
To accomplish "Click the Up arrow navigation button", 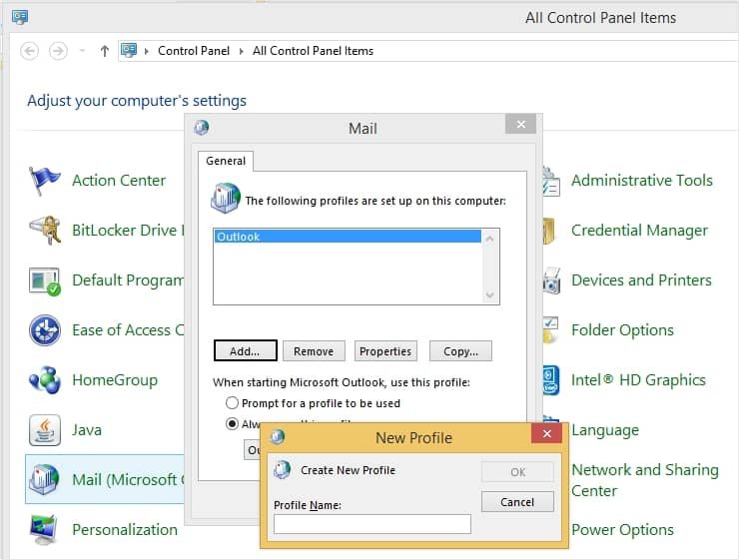I will (105, 51).
